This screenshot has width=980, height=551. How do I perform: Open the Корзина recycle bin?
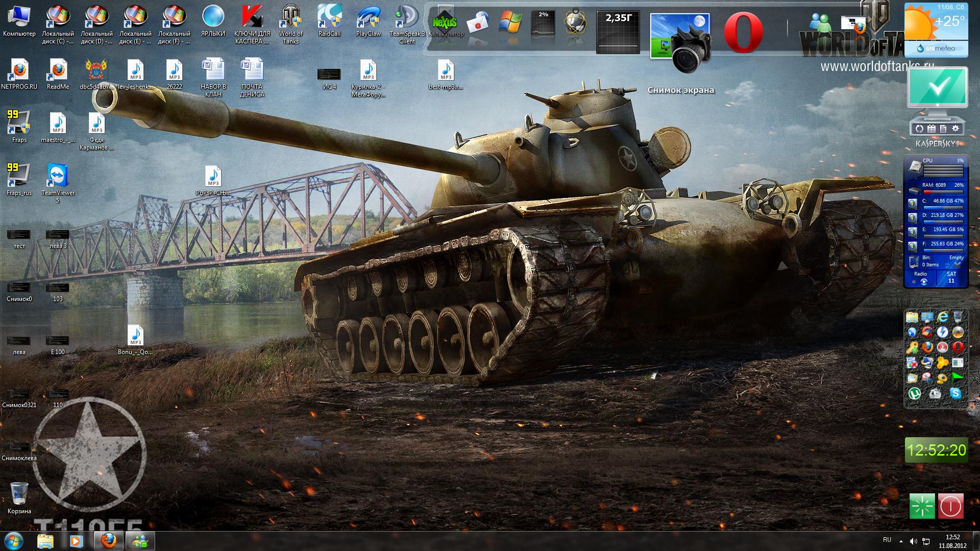(x=19, y=498)
